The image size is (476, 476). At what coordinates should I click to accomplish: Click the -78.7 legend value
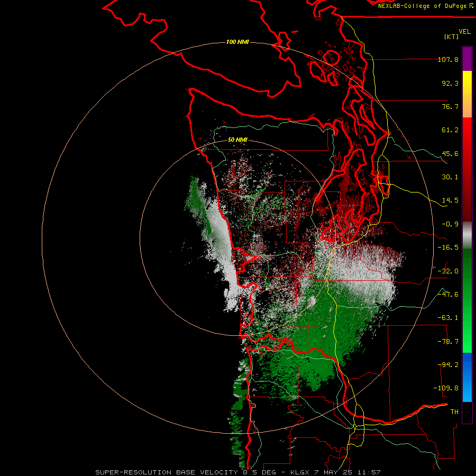click(x=448, y=342)
